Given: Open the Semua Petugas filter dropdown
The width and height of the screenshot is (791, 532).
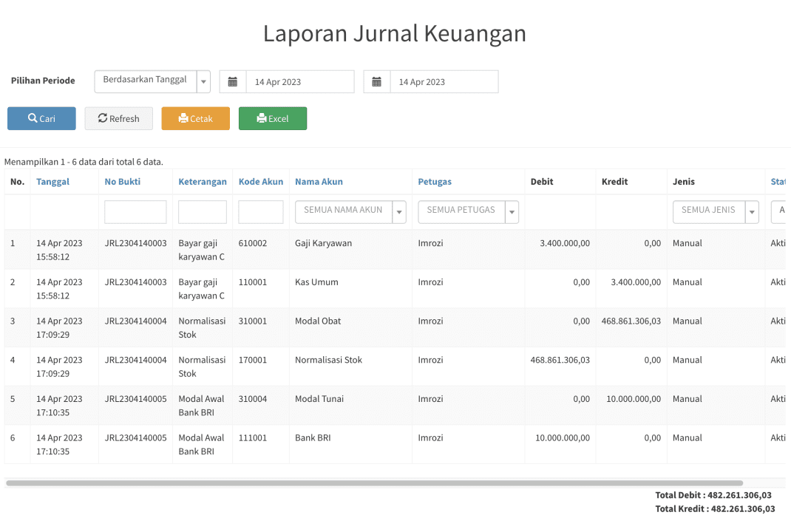Looking at the screenshot, I should click(x=468, y=212).
